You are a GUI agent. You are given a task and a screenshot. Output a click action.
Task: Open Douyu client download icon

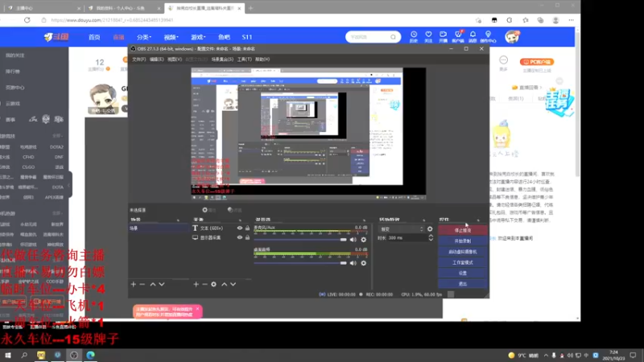point(458,36)
